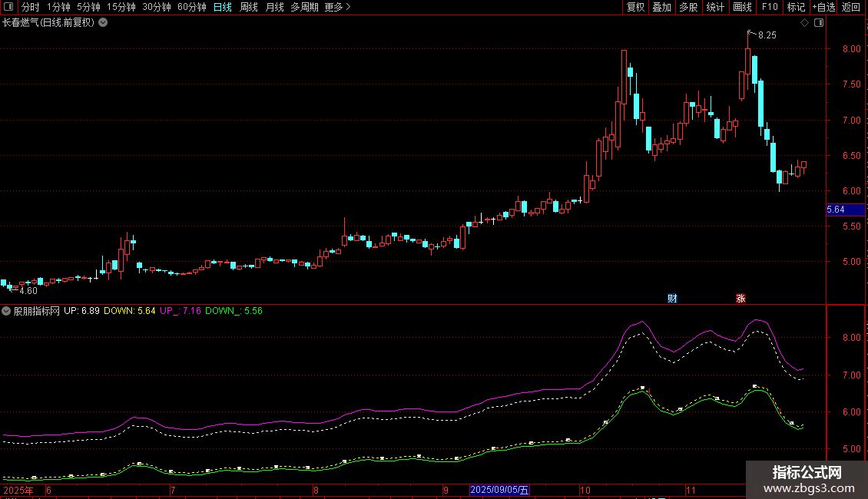This screenshot has width=868, height=499.
Task: Click the month 11 time axis label
Action: tap(691, 490)
